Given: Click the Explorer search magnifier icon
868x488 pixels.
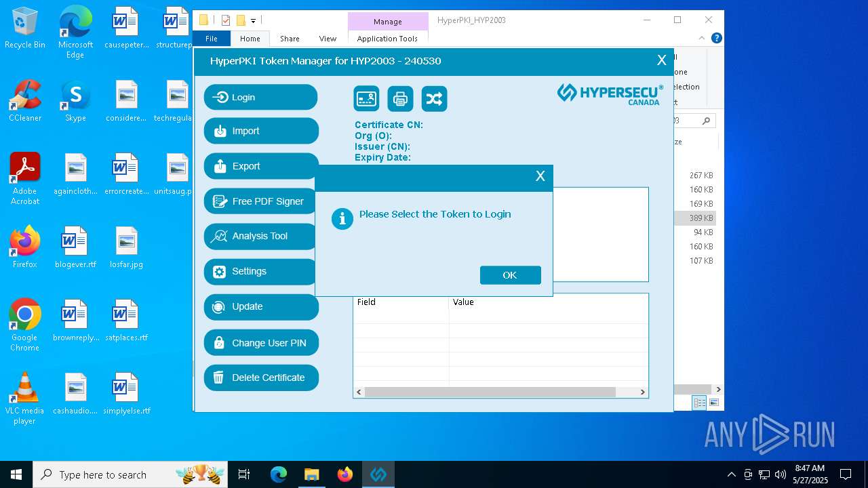Looking at the screenshot, I should click(706, 121).
